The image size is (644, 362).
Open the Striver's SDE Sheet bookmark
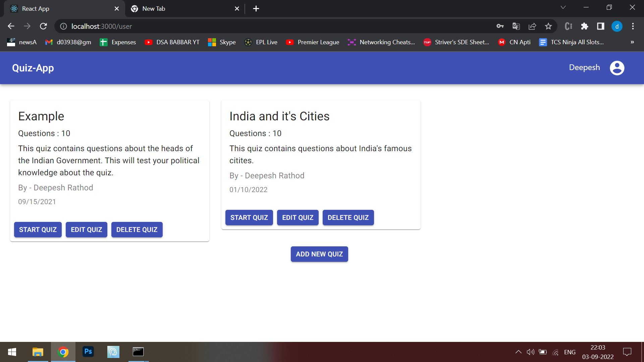(x=456, y=42)
